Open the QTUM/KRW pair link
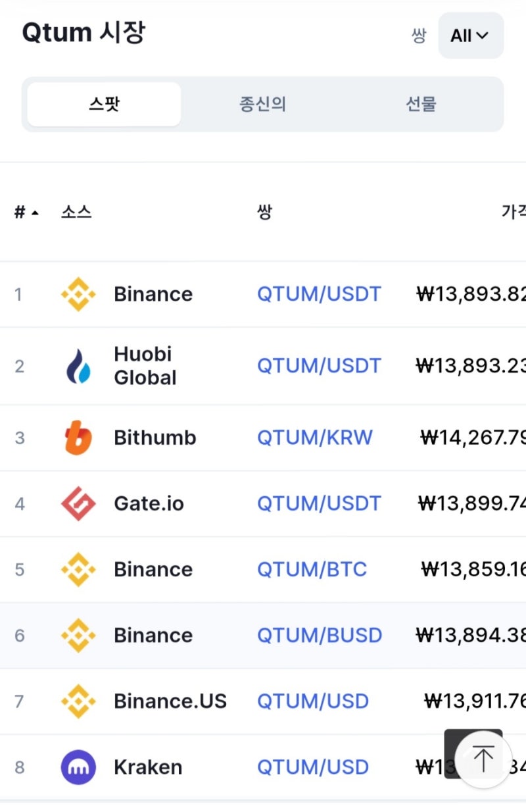This screenshot has height=812, width=526. (x=314, y=438)
